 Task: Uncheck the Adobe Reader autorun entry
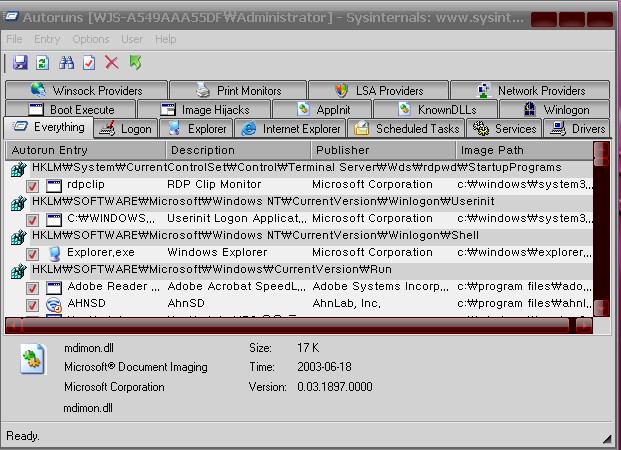(x=32, y=288)
